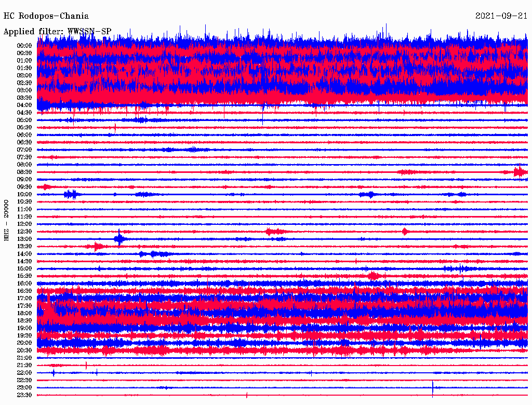Screen dimensions: 532x405
Task: Click the first blue burst on the 10:00 trace
Action: 71,194
